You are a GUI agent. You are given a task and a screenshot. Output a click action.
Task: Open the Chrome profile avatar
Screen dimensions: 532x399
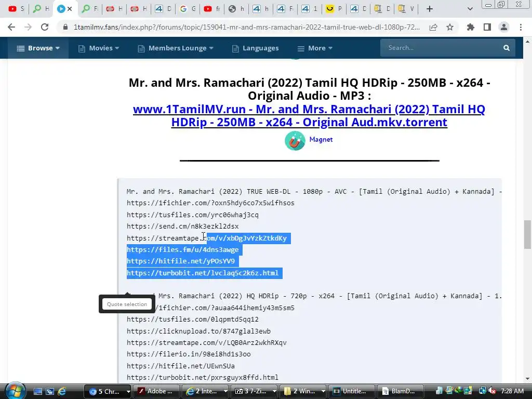coord(504,27)
